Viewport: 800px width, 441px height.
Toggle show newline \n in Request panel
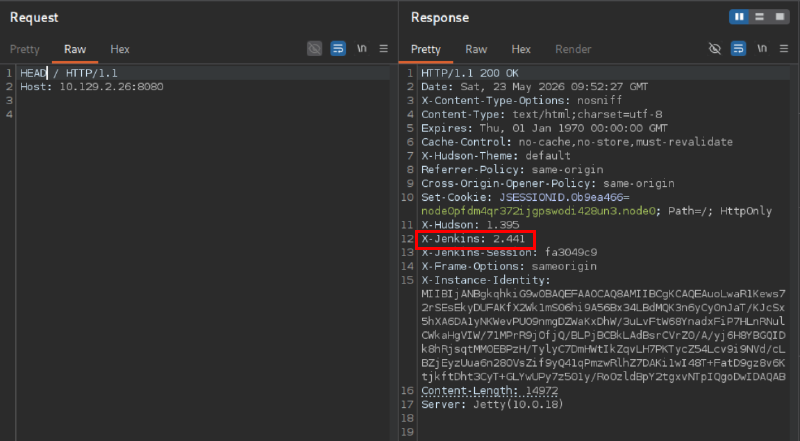tap(362, 48)
